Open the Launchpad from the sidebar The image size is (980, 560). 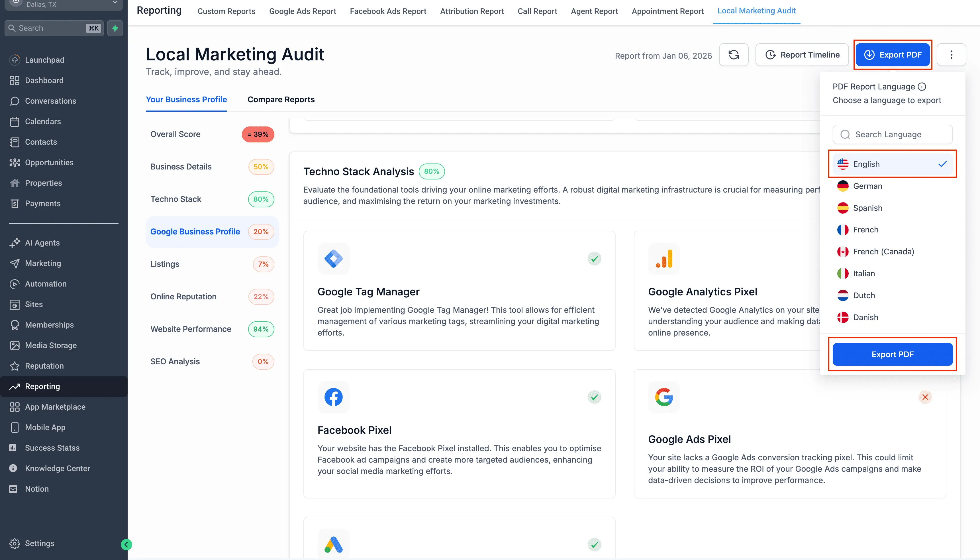[x=44, y=60]
